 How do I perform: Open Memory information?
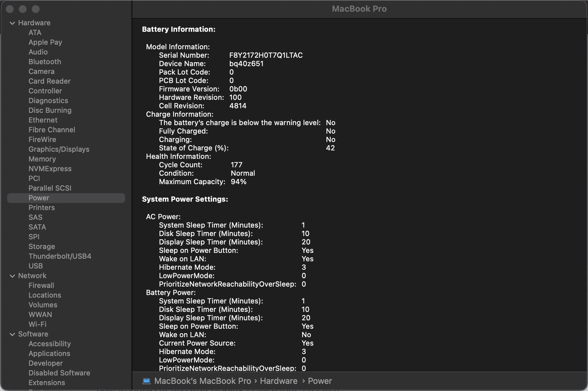click(x=42, y=159)
